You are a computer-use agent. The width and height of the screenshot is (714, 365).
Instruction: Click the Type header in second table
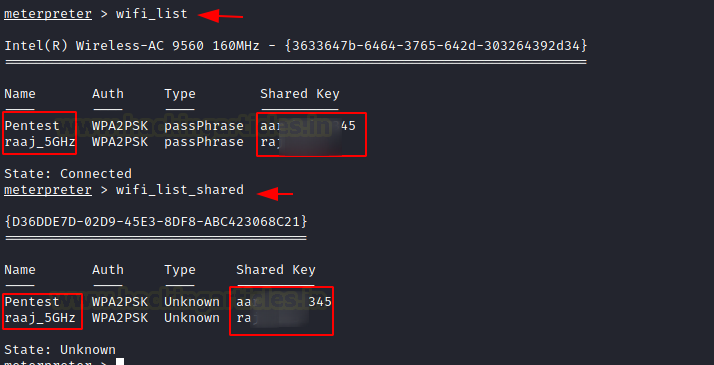(x=180, y=270)
